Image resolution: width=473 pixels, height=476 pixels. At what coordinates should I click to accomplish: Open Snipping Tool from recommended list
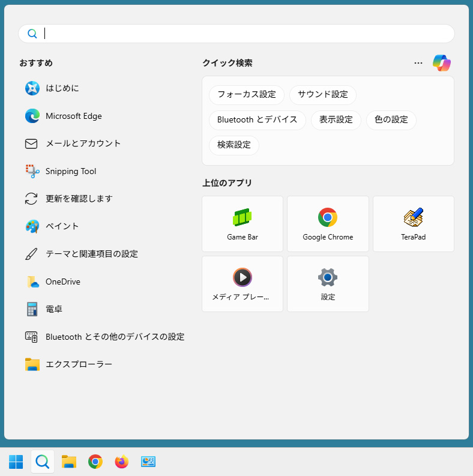pyautogui.click(x=71, y=171)
